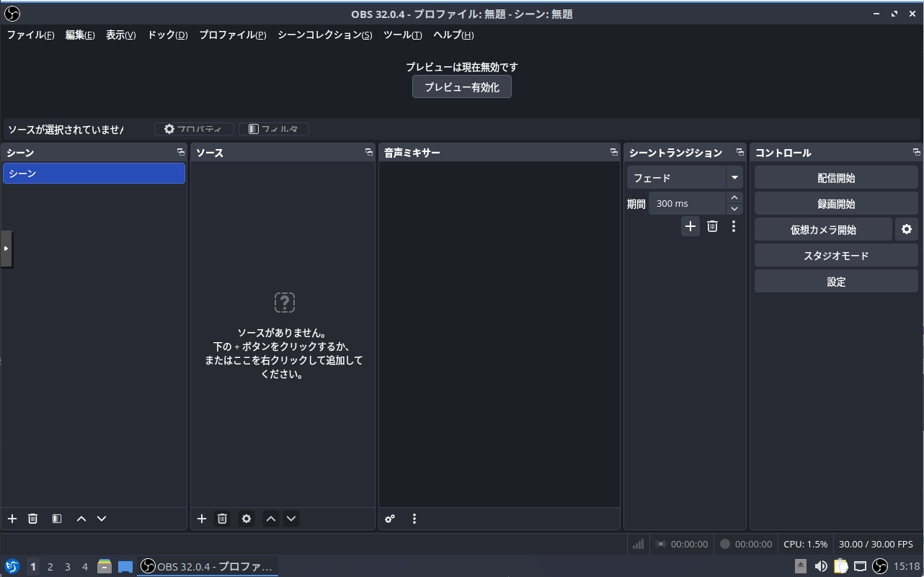The image size is (924, 577).
Task: Open source properties gear in the ソース panel
Action: (x=246, y=519)
